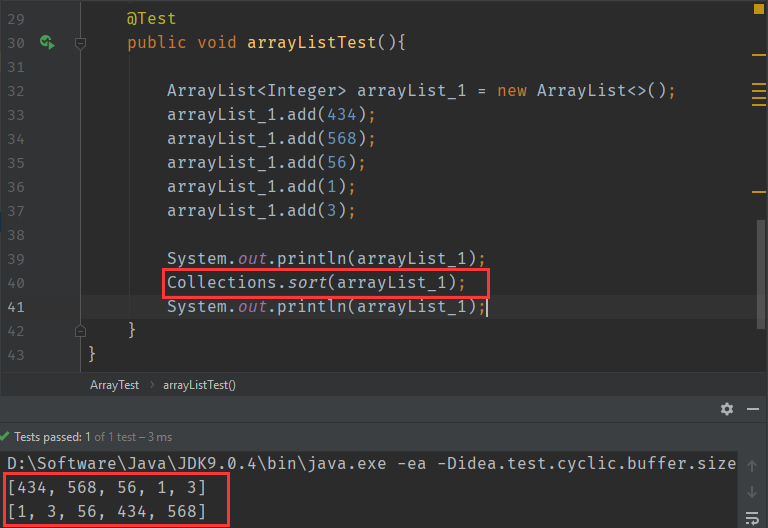Click the ArrayList<Integer> declaration line

pos(421,91)
